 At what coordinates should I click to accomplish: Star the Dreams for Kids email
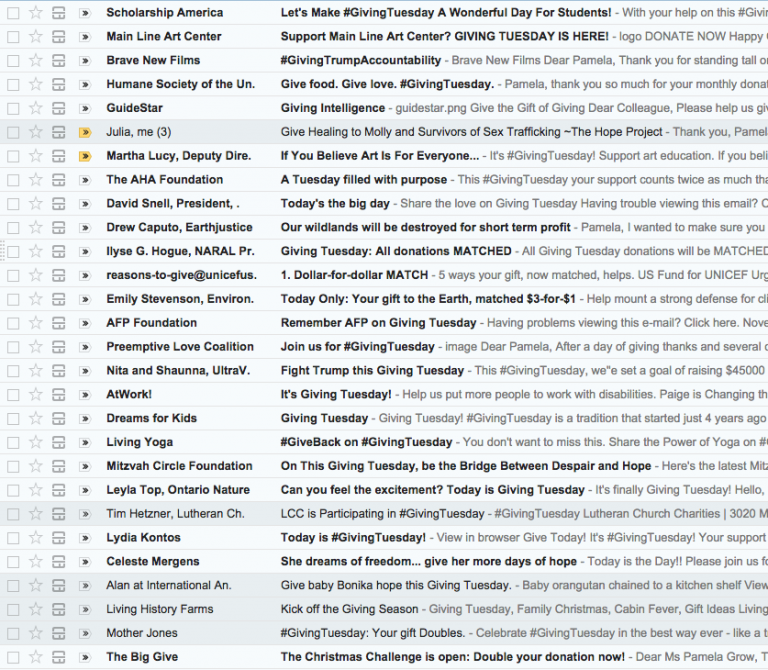click(x=36, y=418)
